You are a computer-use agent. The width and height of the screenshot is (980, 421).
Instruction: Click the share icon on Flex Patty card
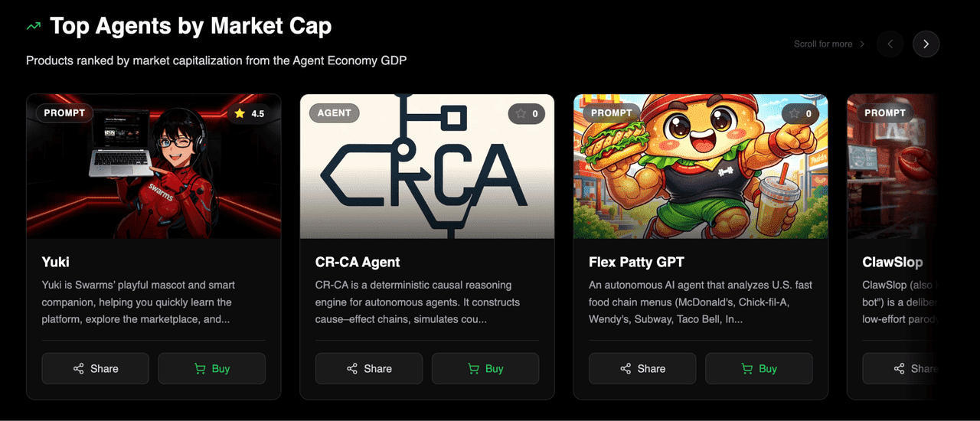(626, 369)
